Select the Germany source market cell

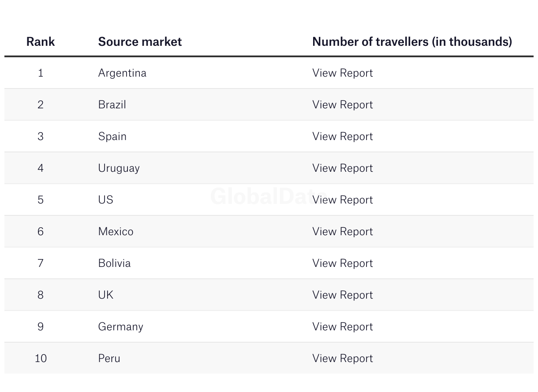click(x=120, y=326)
